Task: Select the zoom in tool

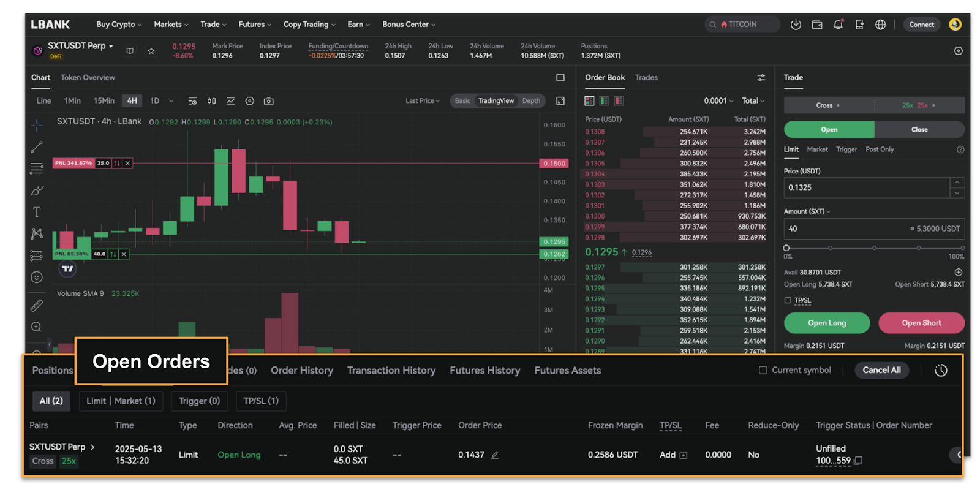Action: tap(37, 327)
